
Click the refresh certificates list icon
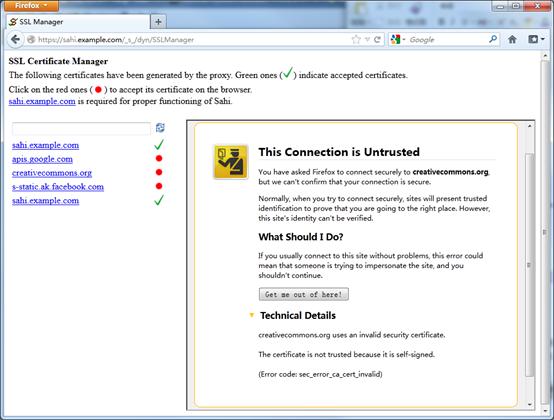[160, 128]
